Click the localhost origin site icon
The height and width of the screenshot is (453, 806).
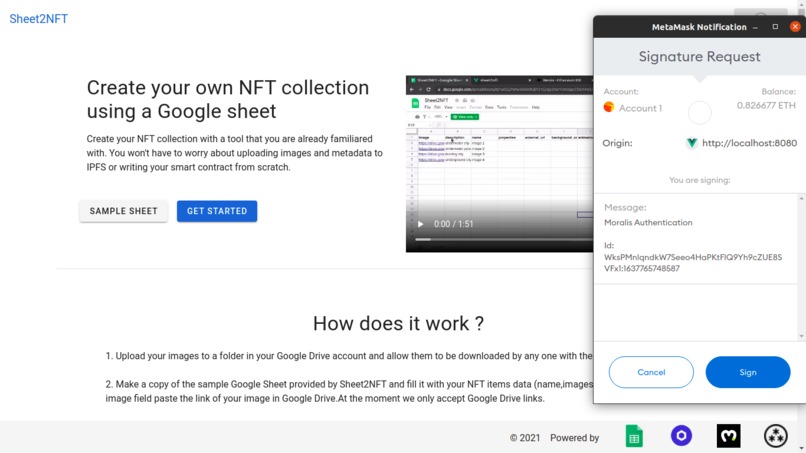(692, 143)
